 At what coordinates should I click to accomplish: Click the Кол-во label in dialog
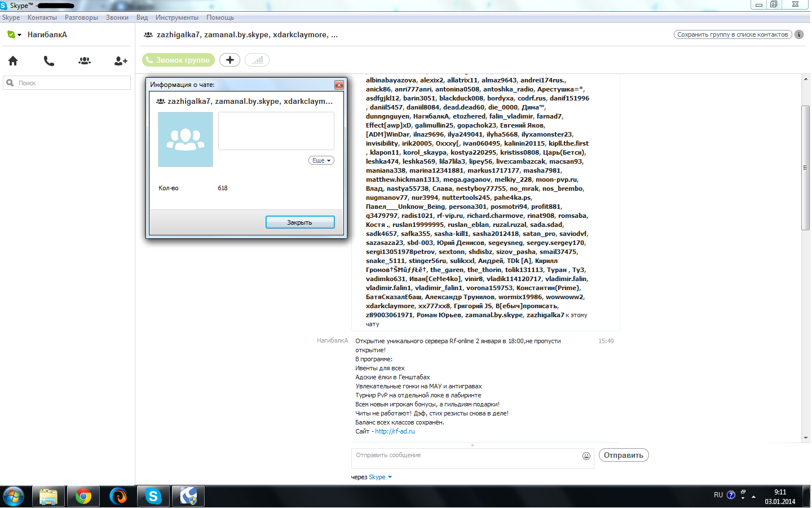pos(168,189)
